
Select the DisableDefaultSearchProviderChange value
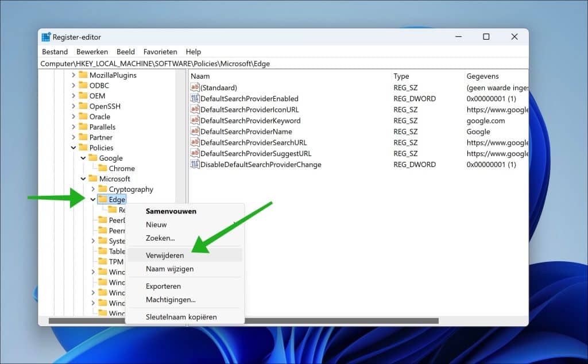coord(261,165)
